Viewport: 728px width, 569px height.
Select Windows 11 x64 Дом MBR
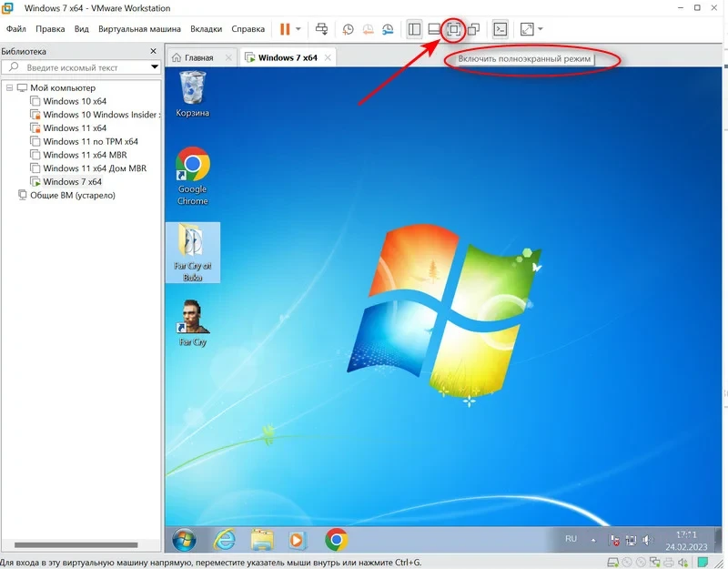point(95,168)
